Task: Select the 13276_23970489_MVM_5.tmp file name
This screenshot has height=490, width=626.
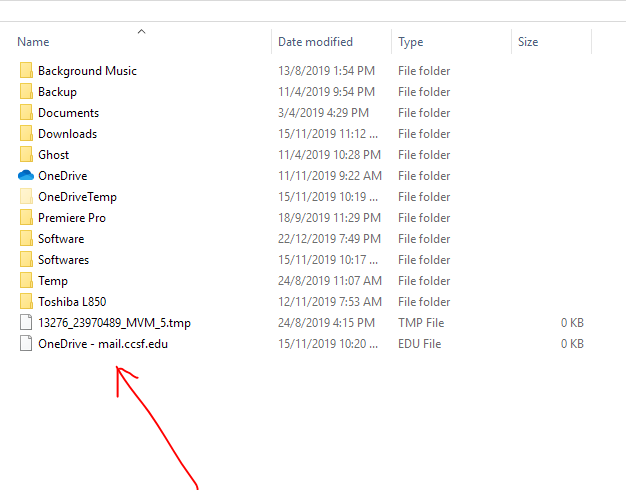Action: click(115, 323)
